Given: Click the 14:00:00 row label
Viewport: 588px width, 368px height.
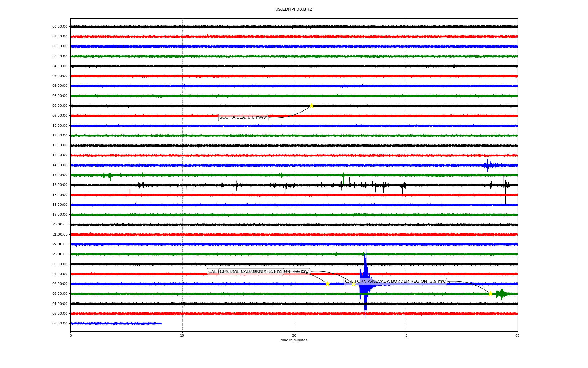Looking at the screenshot, I should (x=60, y=165).
